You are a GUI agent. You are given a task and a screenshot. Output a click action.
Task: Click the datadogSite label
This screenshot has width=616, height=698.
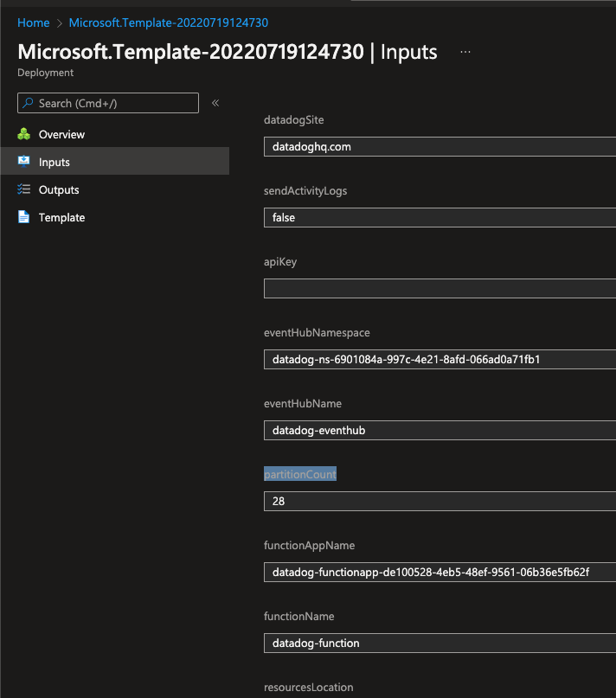[294, 119]
